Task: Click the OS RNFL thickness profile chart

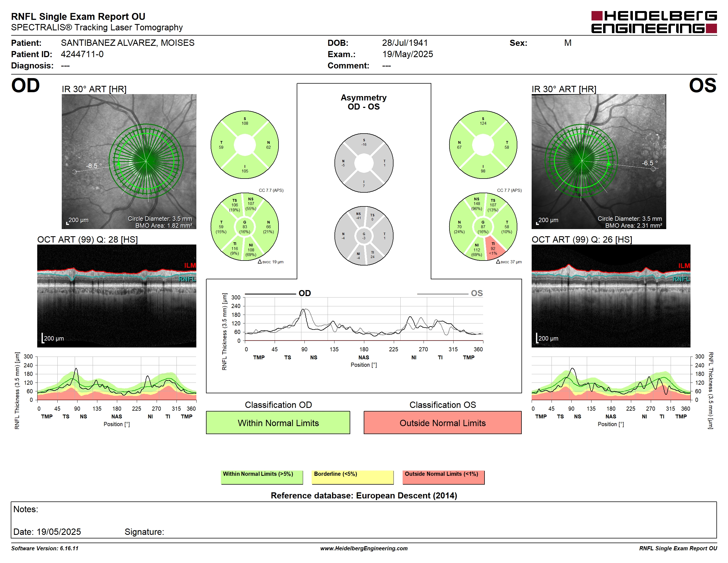Action: tap(611, 378)
